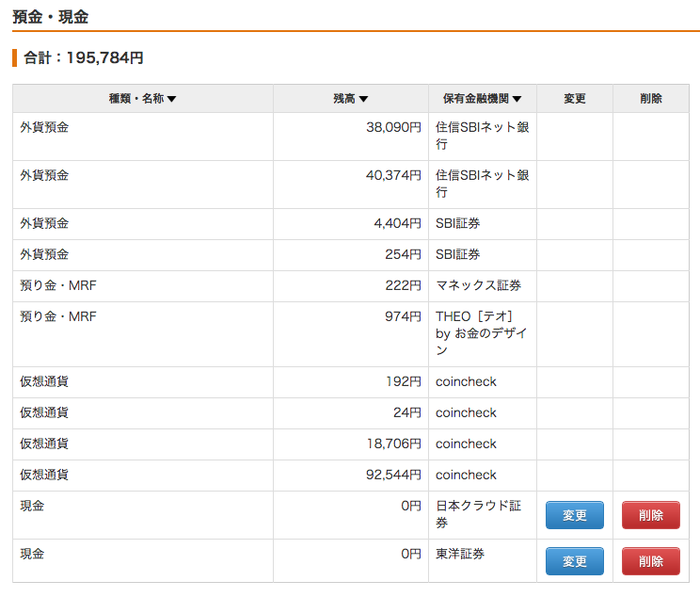Click マネックス証券 institution cell

[x=483, y=286]
